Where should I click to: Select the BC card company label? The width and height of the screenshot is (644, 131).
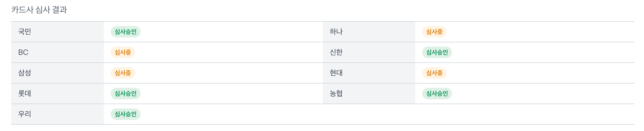click(23, 52)
